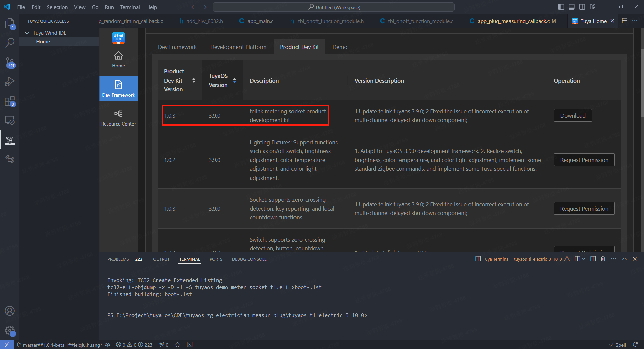Viewport: 644px width, 349px height.
Task: Go back with the navigation arrow
Action: tap(194, 7)
